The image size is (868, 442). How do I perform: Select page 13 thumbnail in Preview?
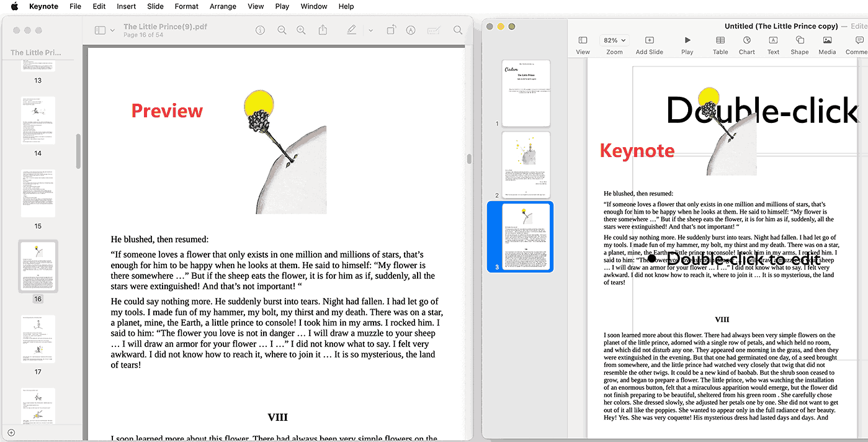tap(38, 66)
